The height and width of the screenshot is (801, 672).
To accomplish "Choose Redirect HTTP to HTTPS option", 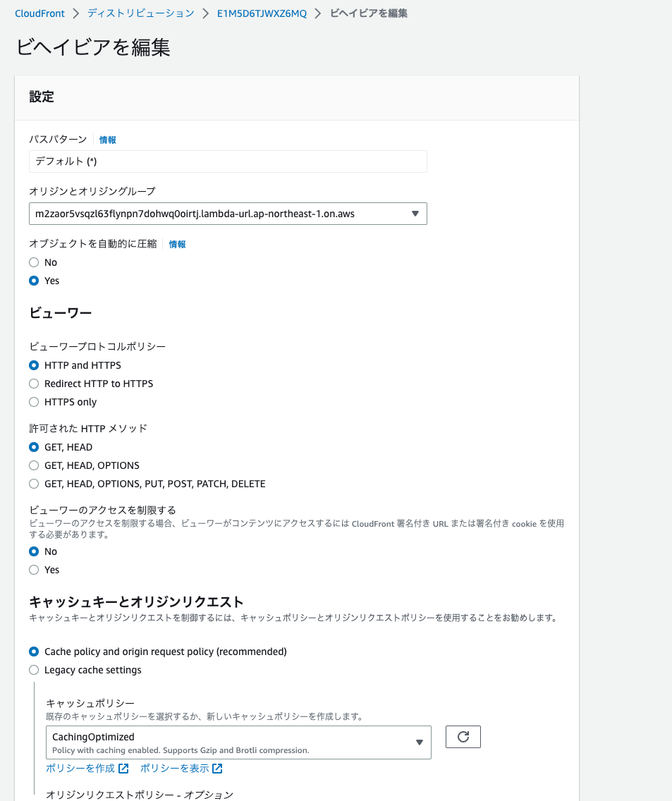I will pos(34,384).
